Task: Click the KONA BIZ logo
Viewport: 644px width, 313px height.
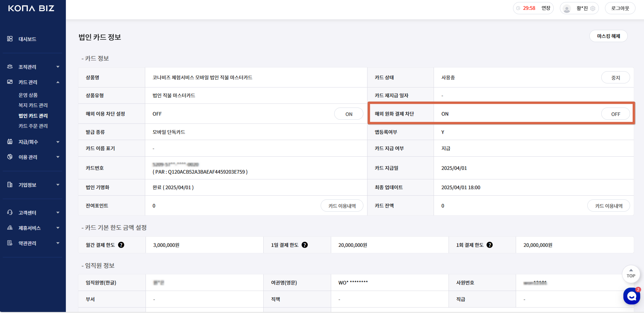Action: pyautogui.click(x=31, y=8)
